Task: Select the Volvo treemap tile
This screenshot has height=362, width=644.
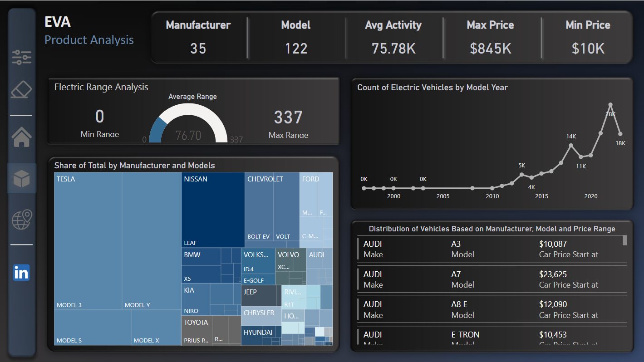Action: 290,266
